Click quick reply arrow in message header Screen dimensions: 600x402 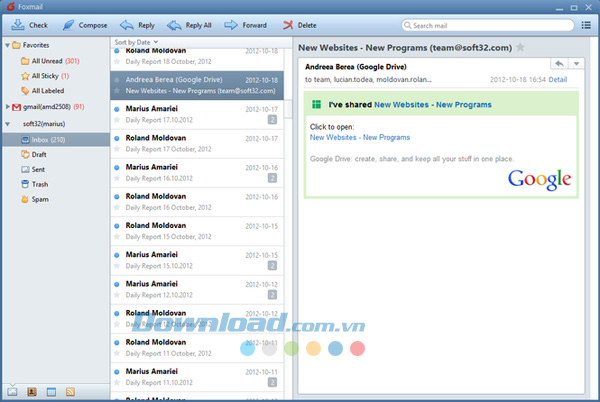click(x=559, y=63)
